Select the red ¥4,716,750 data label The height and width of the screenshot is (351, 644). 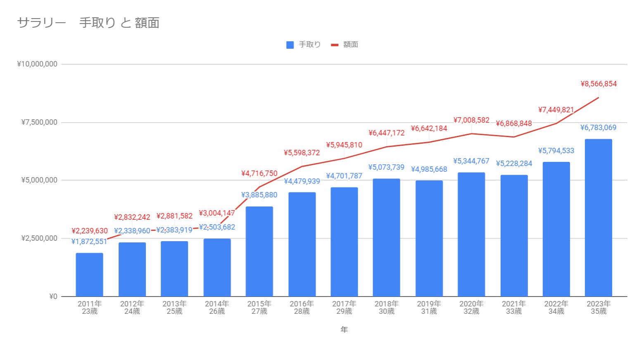click(x=259, y=173)
